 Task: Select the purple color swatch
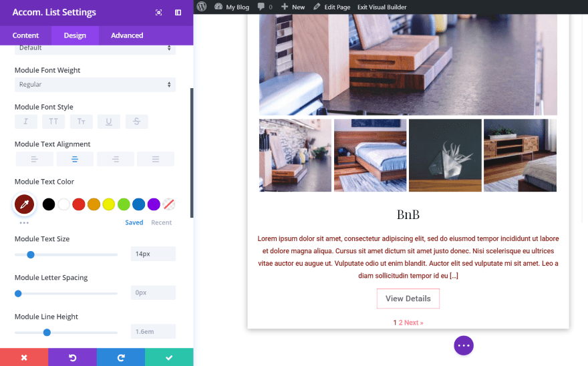pyautogui.click(x=154, y=204)
